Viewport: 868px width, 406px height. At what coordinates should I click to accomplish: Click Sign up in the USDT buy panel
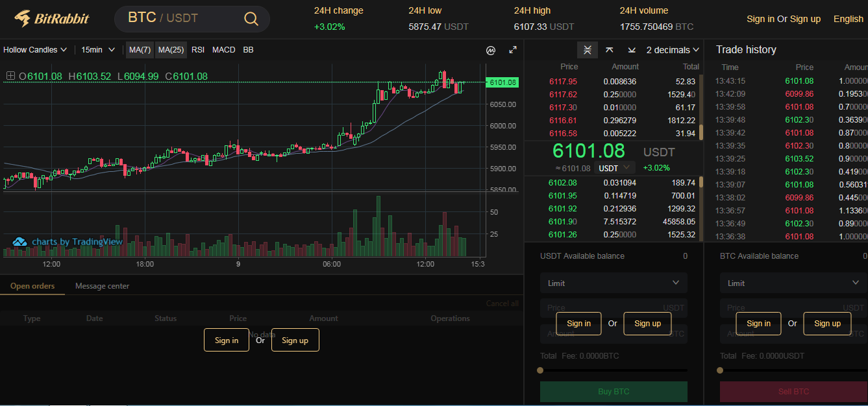[x=647, y=324]
